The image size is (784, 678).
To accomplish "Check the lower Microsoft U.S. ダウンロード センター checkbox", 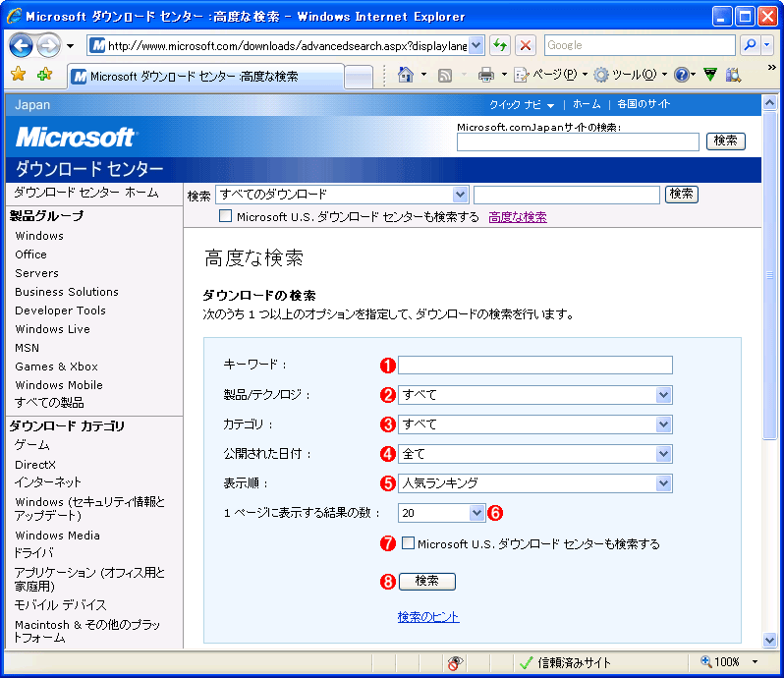I will coord(408,543).
